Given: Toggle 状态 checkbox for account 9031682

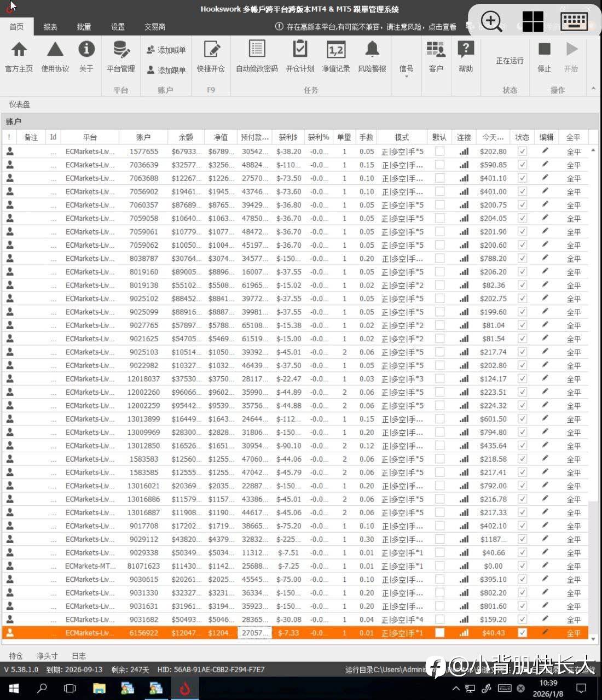Looking at the screenshot, I should pos(522,619).
